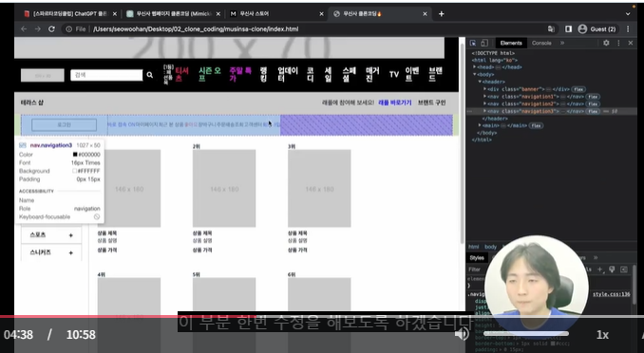Click the magenta 주말 특가 navigation link

240,74
